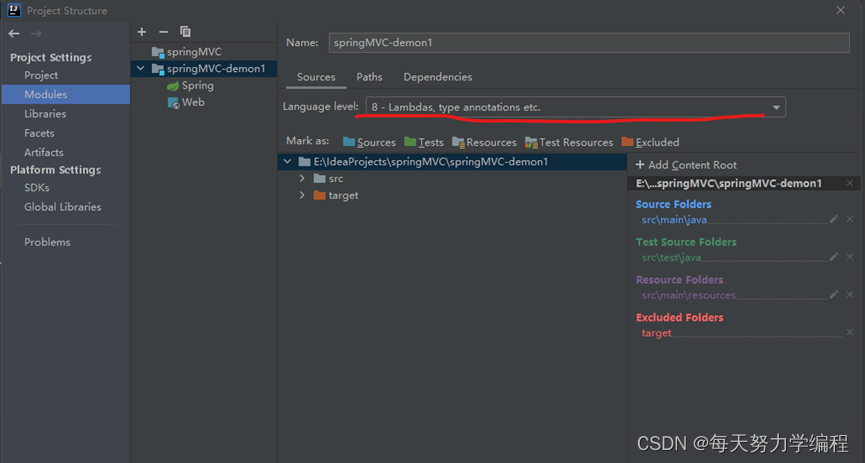Copy the selected module icon
This screenshot has height=463, width=865.
click(185, 32)
